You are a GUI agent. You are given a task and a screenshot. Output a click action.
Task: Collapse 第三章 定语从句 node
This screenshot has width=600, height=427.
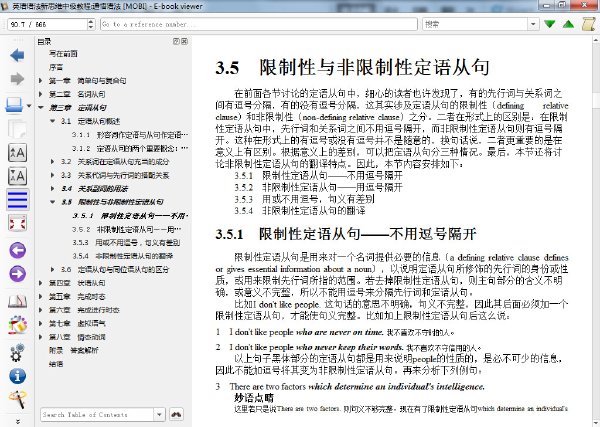point(41,108)
